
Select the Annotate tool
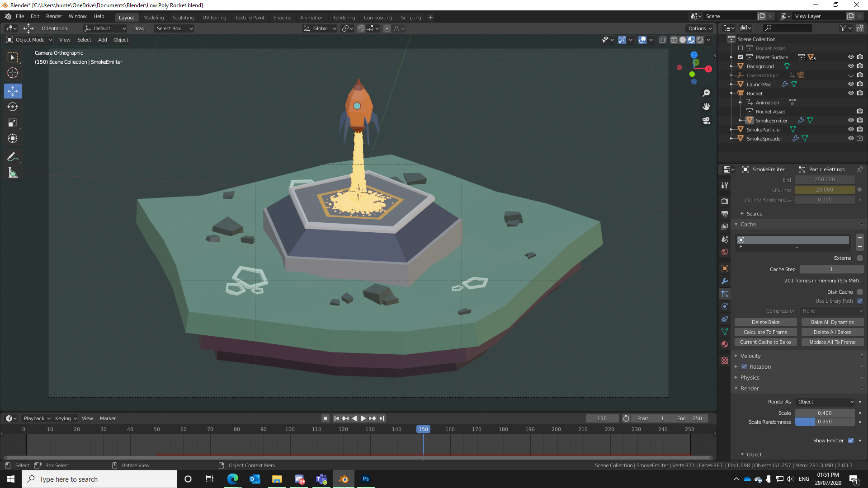pyautogui.click(x=13, y=157)
